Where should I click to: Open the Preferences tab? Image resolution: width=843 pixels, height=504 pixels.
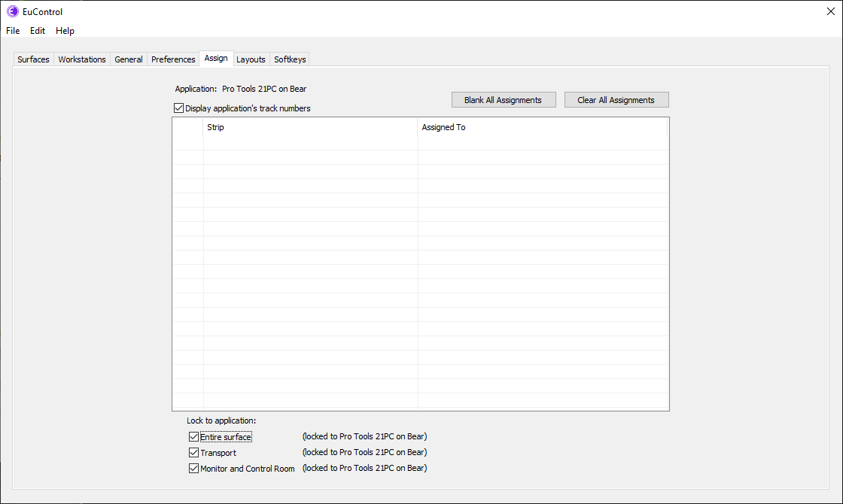(x=173, y=59)
